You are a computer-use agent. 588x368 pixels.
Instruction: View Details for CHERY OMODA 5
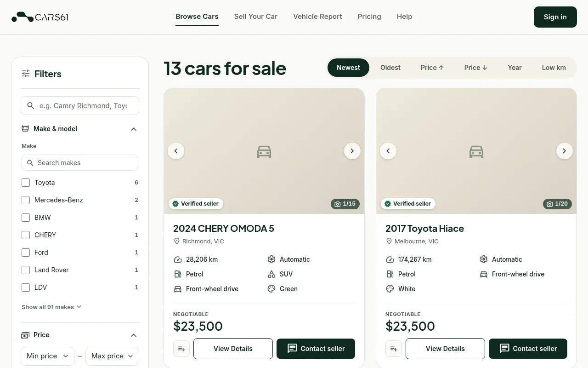233,349
